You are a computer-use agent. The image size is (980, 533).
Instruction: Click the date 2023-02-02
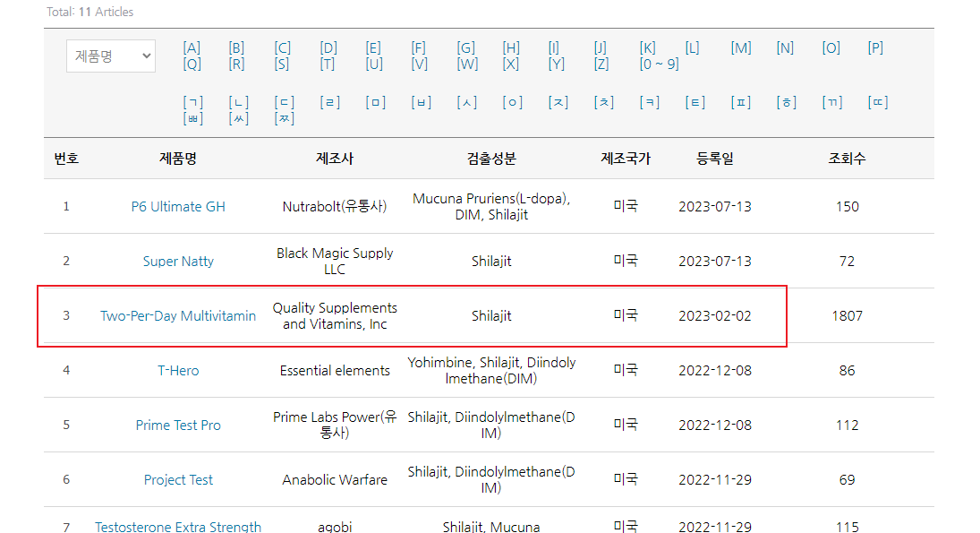715,316
